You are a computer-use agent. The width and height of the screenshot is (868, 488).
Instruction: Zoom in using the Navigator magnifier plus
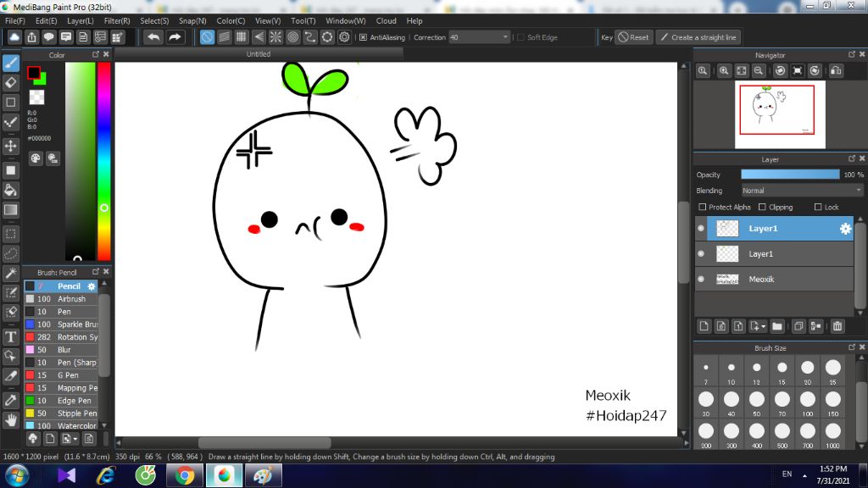(724, 71)
